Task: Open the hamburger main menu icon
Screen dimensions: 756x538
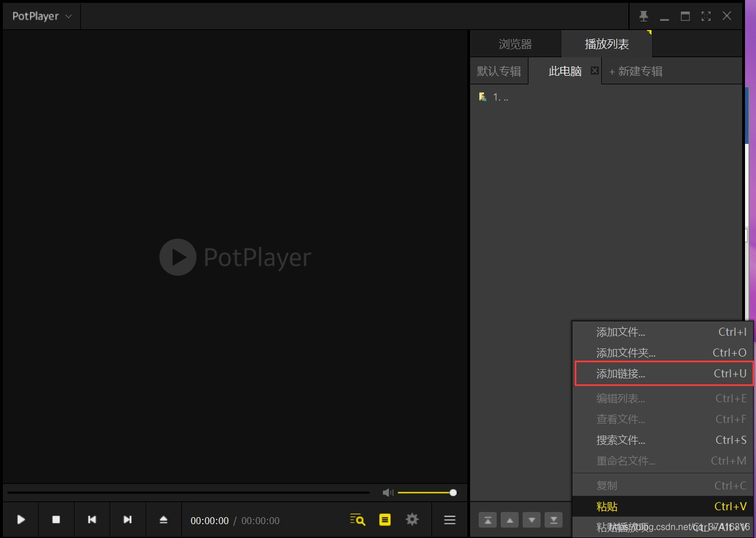Action: (450, 520)
